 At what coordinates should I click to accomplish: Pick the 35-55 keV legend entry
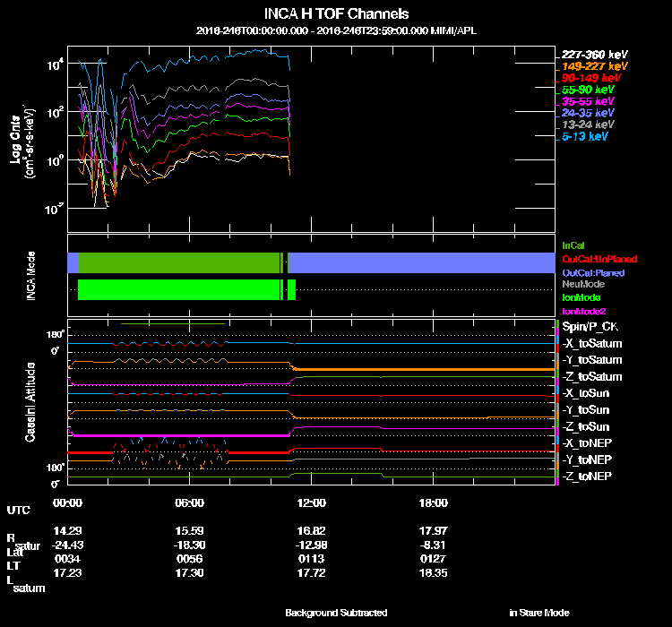click(x=588, y=101)
